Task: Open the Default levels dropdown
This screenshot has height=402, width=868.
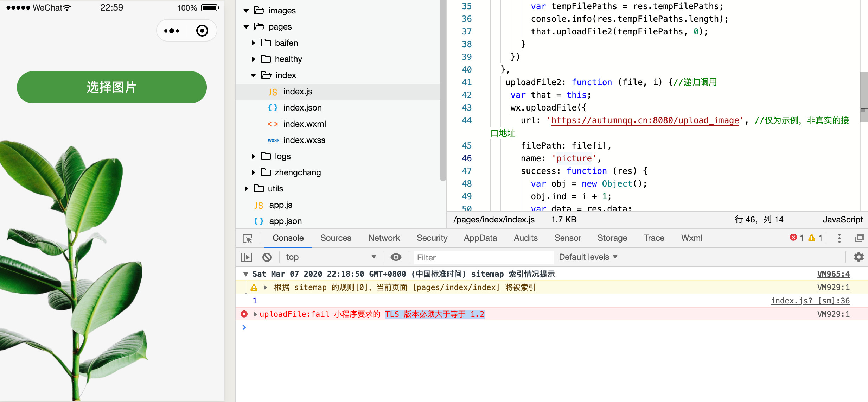Action: click(588, 257)
